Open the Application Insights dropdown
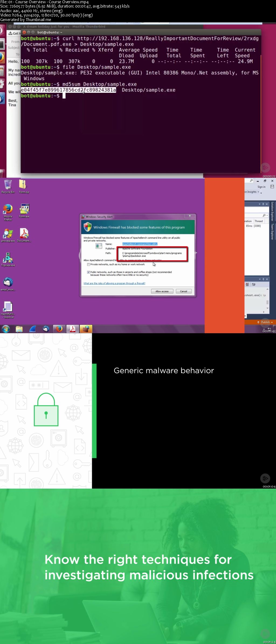 (258, 192)
